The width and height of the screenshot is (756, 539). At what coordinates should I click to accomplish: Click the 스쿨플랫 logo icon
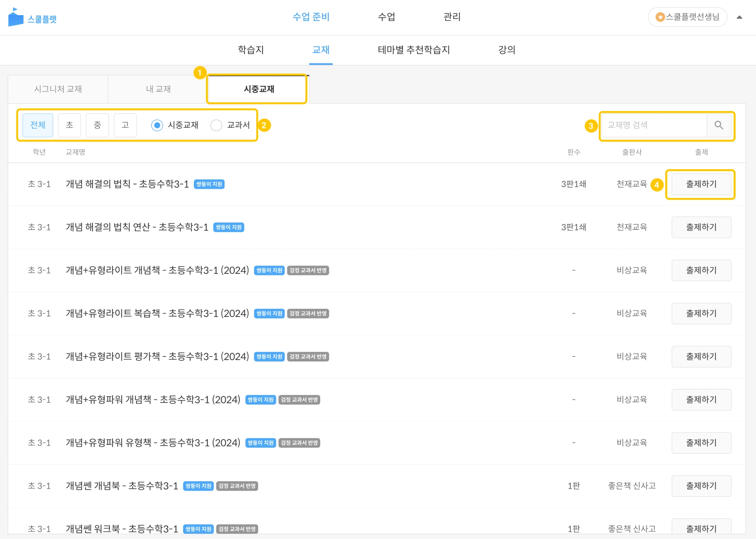click(x=15, y=17)
